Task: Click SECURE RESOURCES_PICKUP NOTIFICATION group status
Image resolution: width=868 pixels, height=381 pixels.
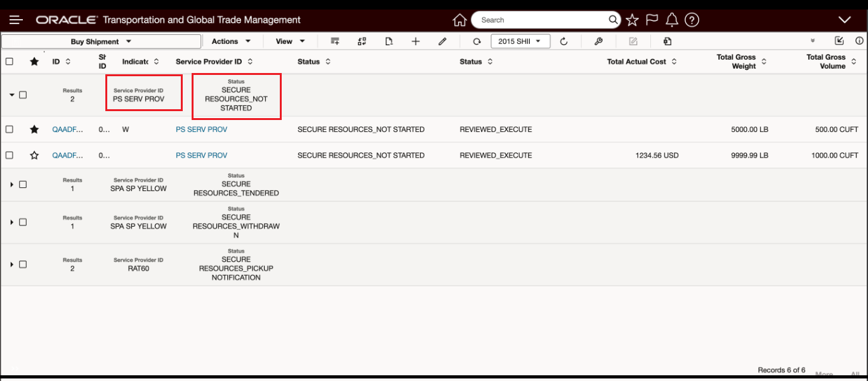Action: 236,269
